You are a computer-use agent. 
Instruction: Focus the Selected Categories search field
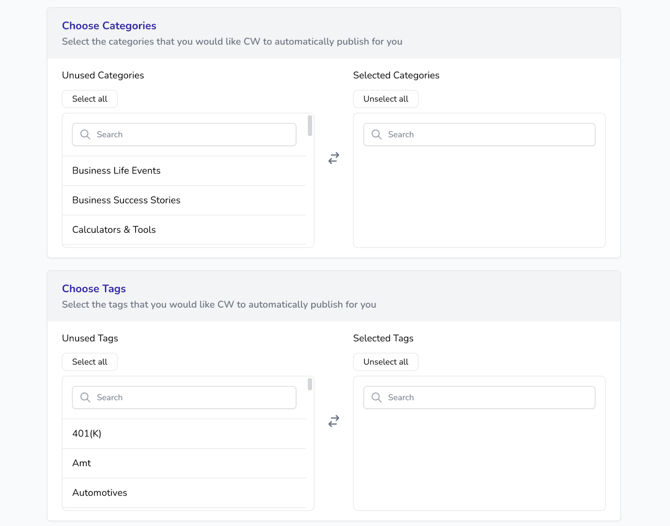tap(485, 135)
